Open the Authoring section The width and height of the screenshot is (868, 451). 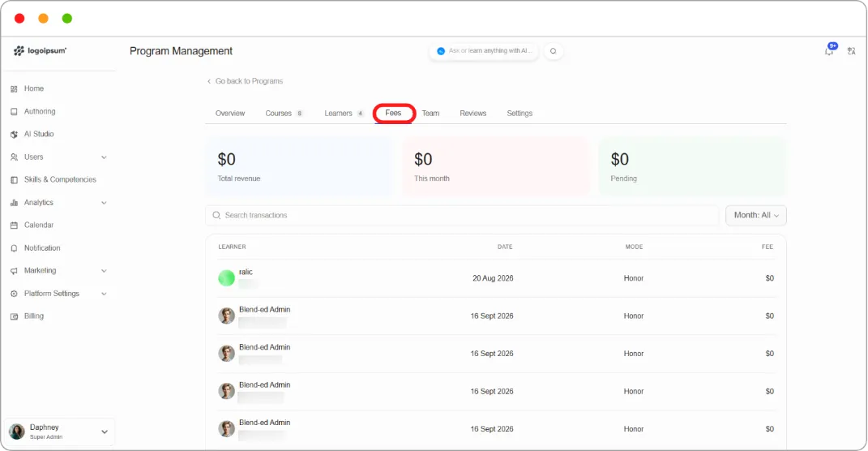click(x=39, y=111)
